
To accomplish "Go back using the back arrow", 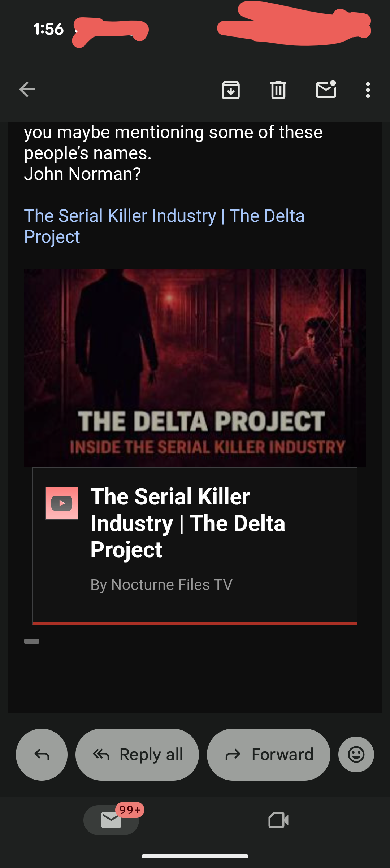I will pos(27,90).
